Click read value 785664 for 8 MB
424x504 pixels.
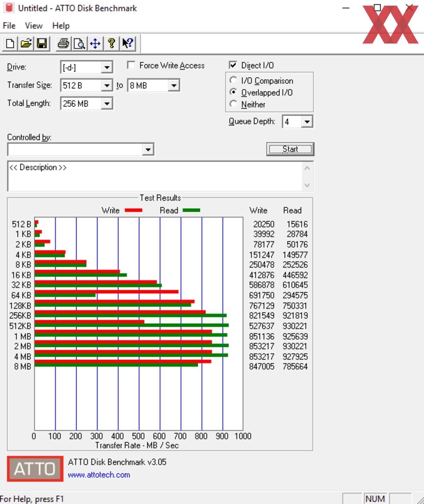pos(295,366)
